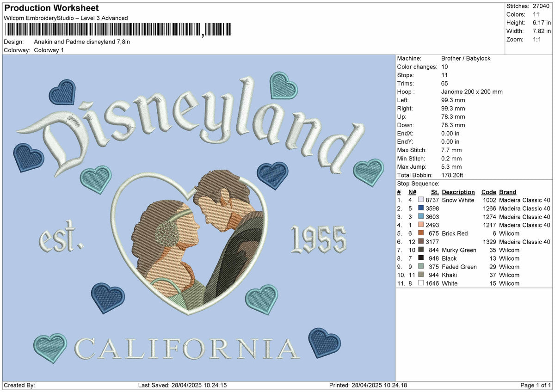Click the color swatch for code 1329
The width and height of the screenshot is (555, 392).
(421, 242)
